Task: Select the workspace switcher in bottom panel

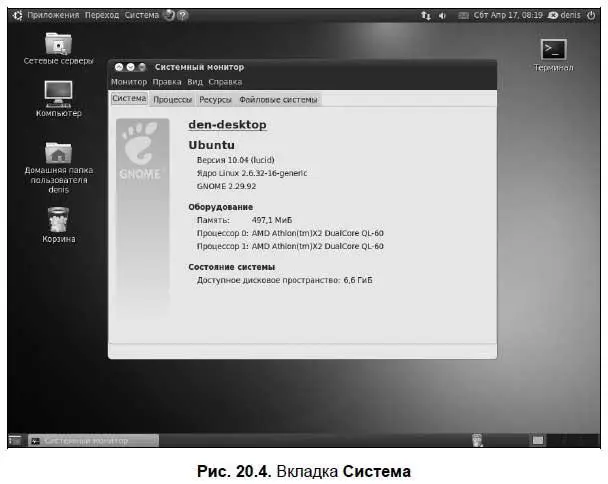Action: 564,440
